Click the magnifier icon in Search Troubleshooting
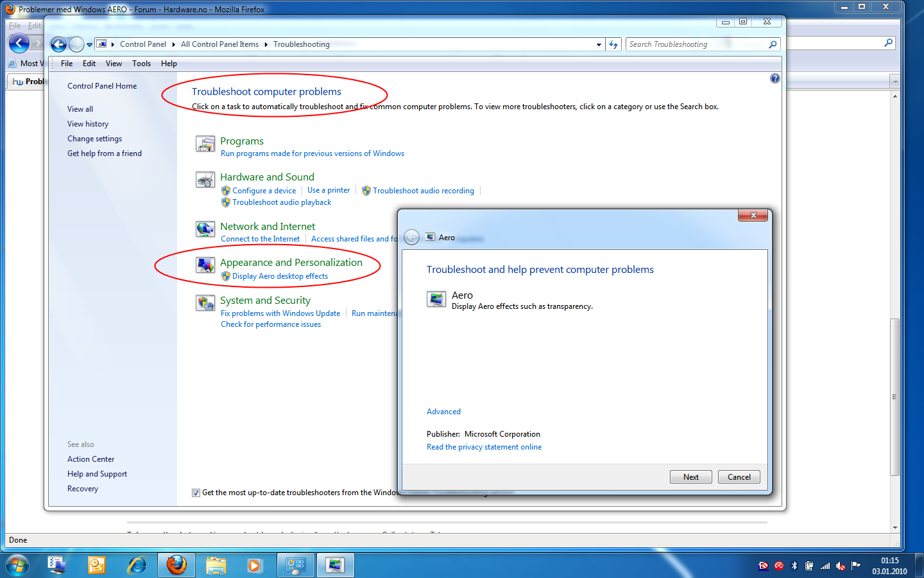 773,44
